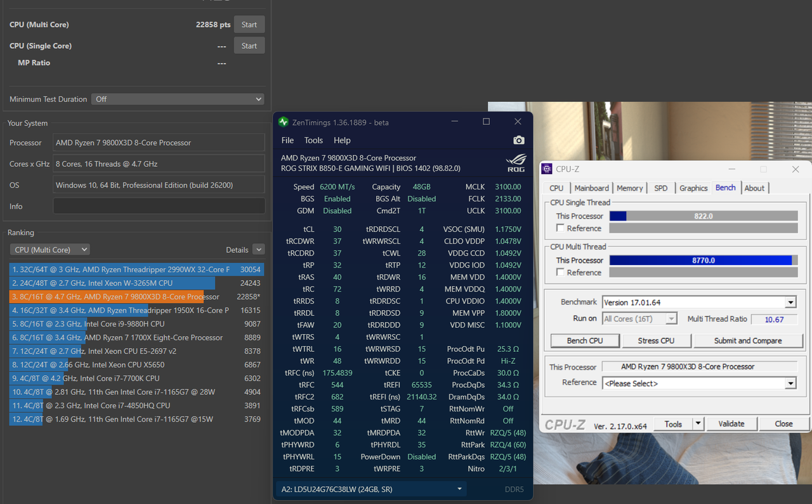Select the Ryzen 7 1700X ranking row
Screen dimensions: 812x504
(x=136, y=337)
